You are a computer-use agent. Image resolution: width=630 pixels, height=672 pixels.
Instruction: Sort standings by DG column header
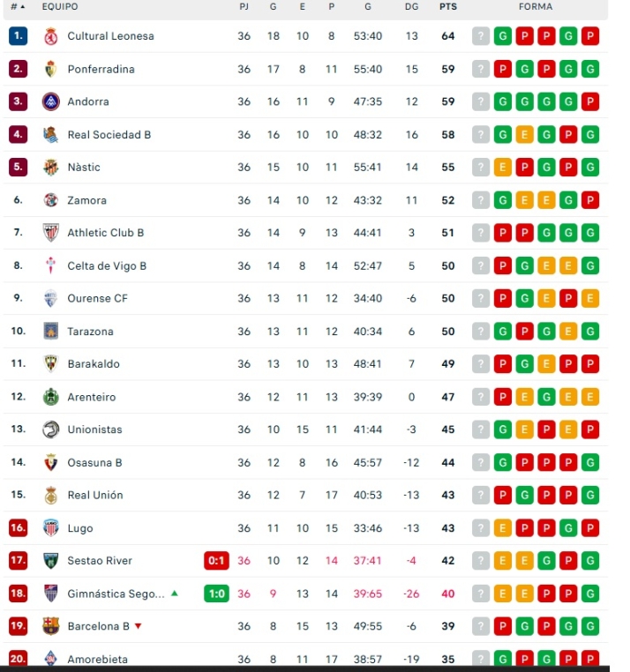411,7
